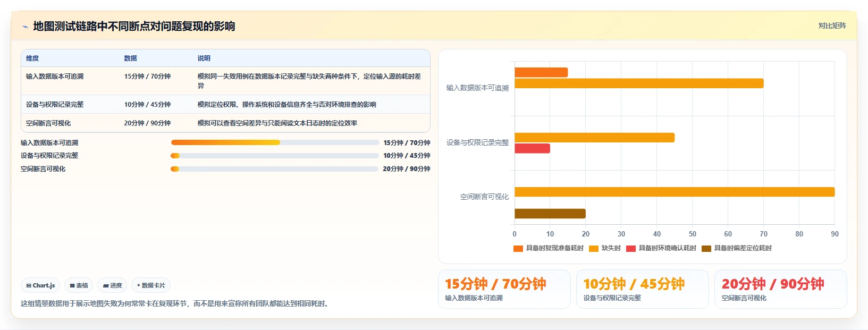
Task: Click the 10分钟 / 45分钟 data card
Action: (643, 289)
